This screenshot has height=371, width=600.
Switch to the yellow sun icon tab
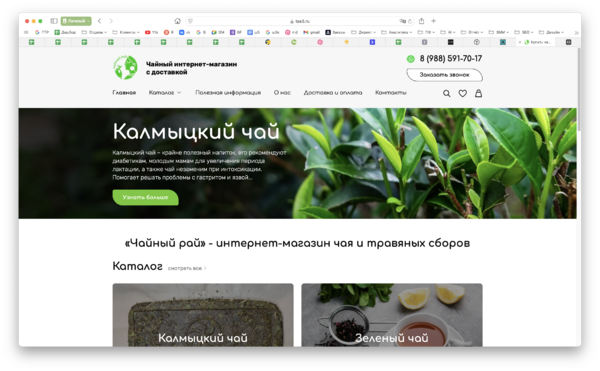(x=346, y=42)
